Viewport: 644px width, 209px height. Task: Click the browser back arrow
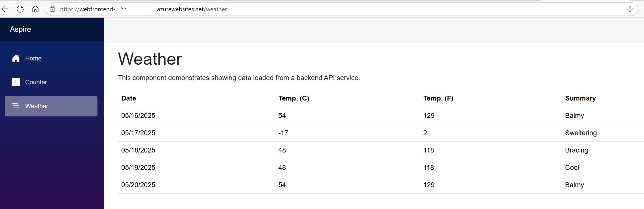5,9
